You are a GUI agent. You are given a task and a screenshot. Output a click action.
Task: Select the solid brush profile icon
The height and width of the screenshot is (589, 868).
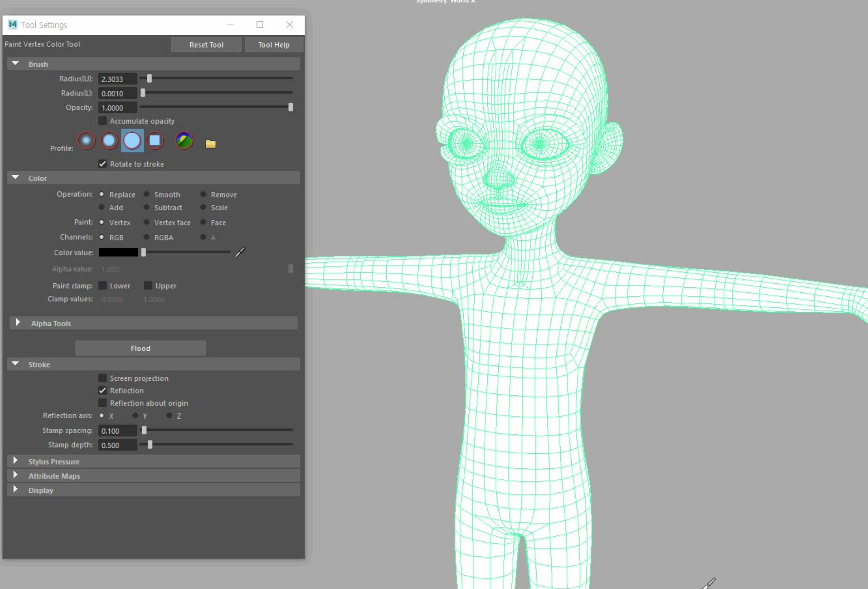[132, 140]
